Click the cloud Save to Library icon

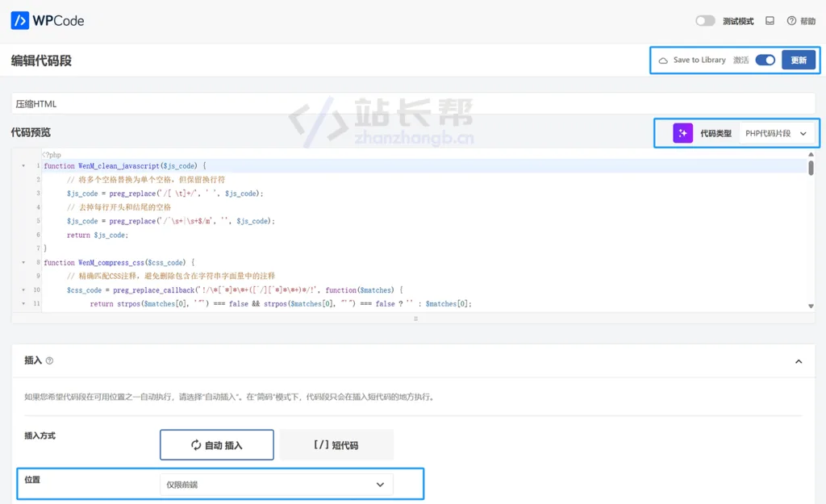click(663, 60)
